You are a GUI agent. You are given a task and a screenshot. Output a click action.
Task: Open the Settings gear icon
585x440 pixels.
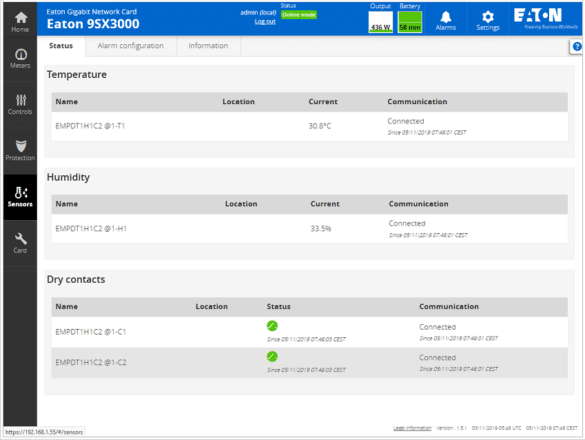coord(487,17)
